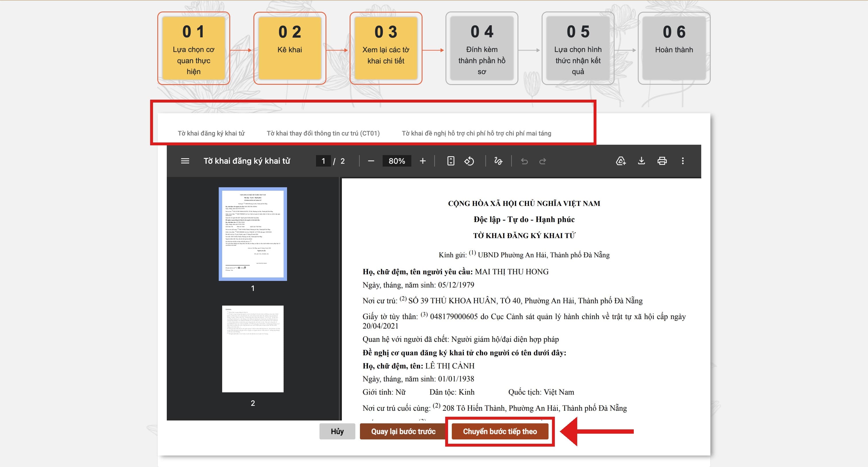Image resolution: width=868 pixels, height=467 pixels.
Task: Click the text Quốc tịch: Việt Nam
Action: [x=541, y=392]
